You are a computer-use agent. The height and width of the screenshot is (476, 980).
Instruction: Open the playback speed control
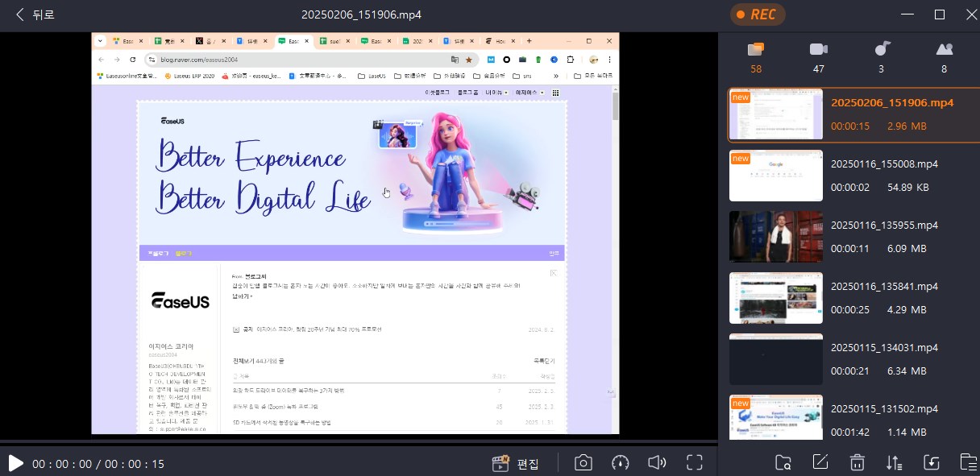(620, 462)
